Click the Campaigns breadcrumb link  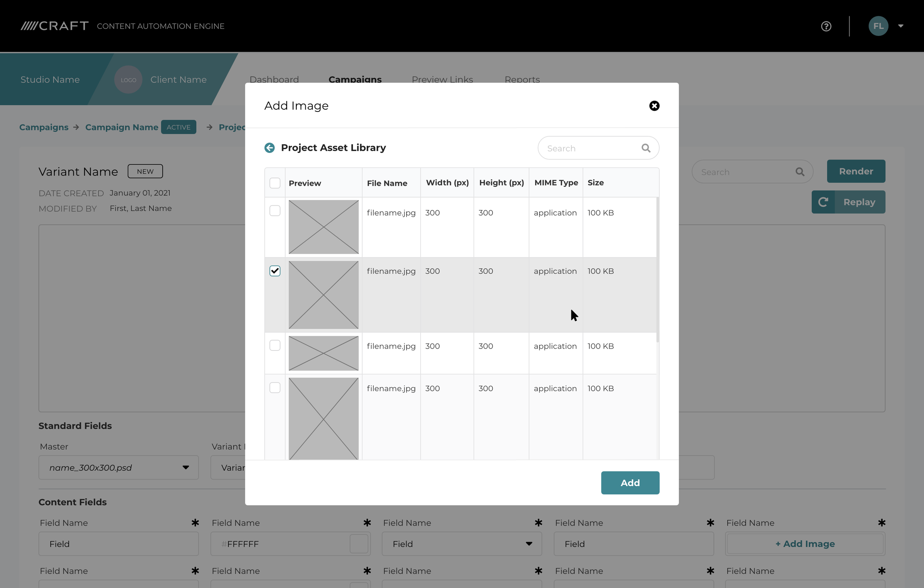44,127
